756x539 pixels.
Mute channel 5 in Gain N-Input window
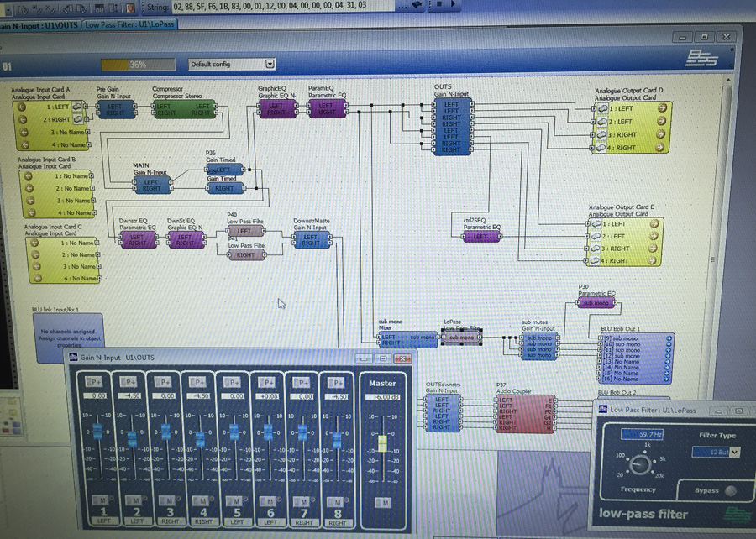234,501
